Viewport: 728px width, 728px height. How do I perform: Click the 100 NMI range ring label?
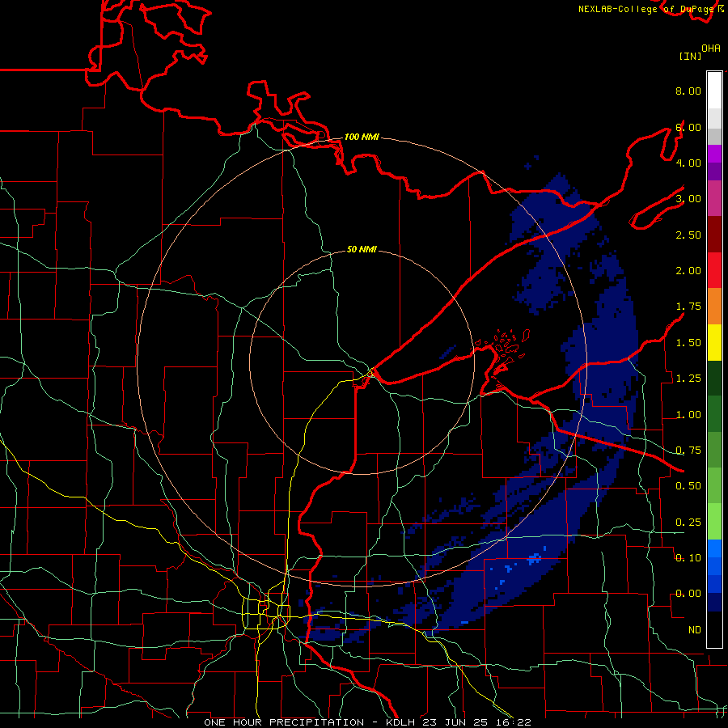tap(362, 137)
